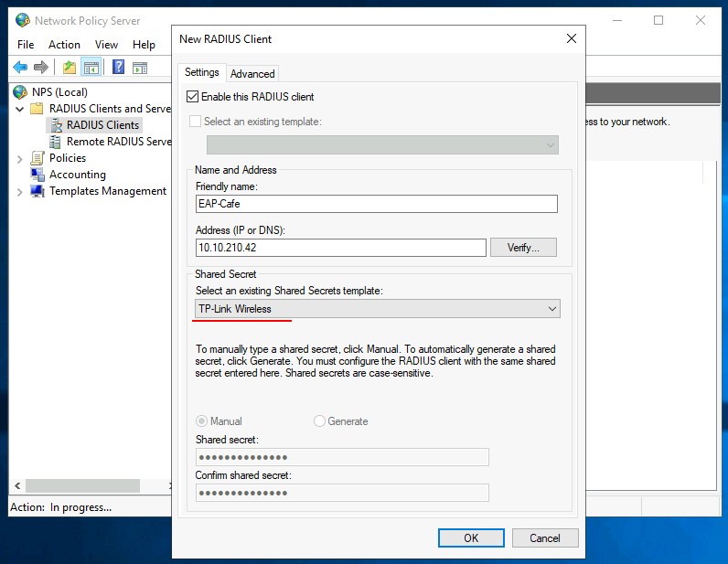Select RADIUS Clients and Servers tree label
This screenshot has height=564, width=728.
[110, 109]
